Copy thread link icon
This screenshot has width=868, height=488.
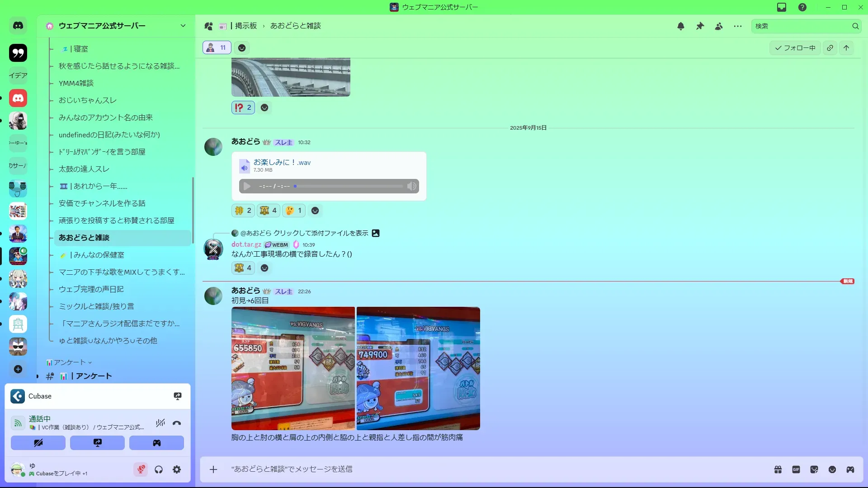[x=830, y=48]
